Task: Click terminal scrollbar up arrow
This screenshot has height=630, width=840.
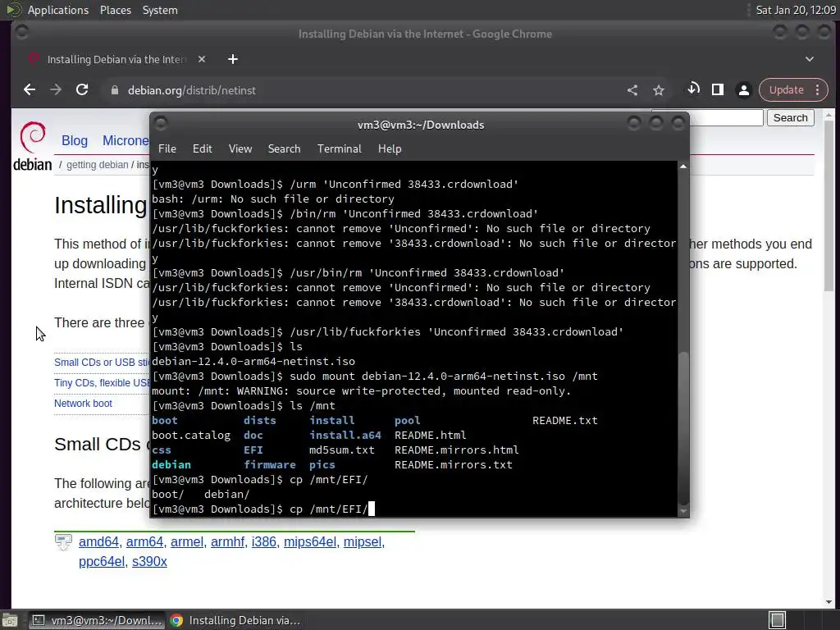Action: pos(683,167)
